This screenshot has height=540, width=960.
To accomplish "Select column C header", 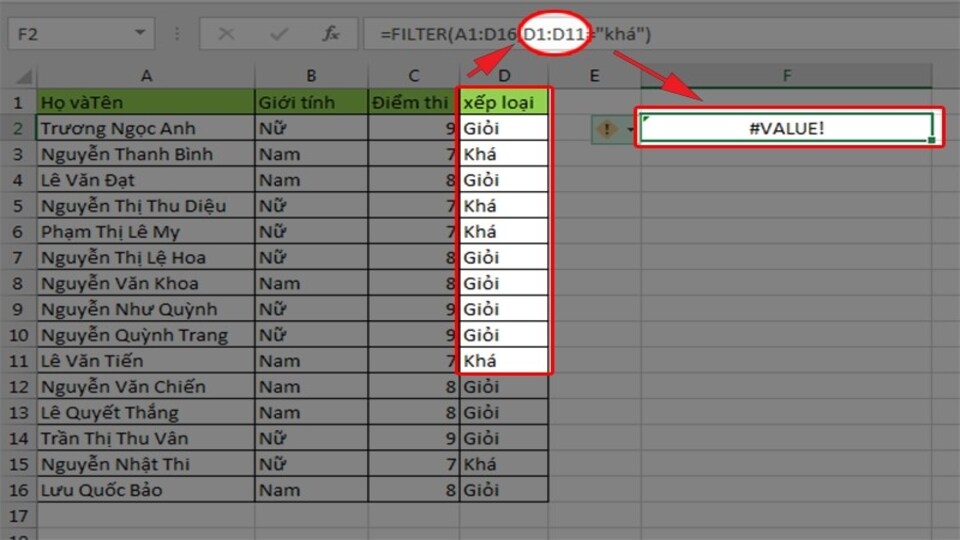I will coord(414,76).
